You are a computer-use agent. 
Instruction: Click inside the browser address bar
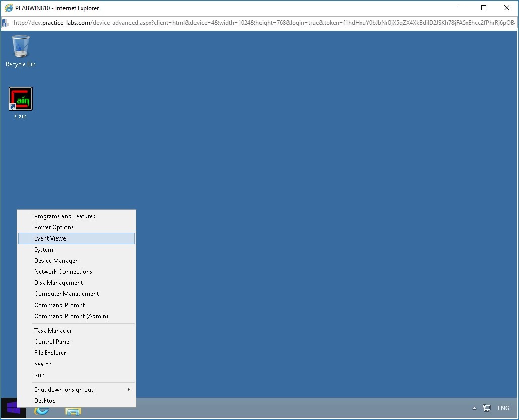(202, 23)
